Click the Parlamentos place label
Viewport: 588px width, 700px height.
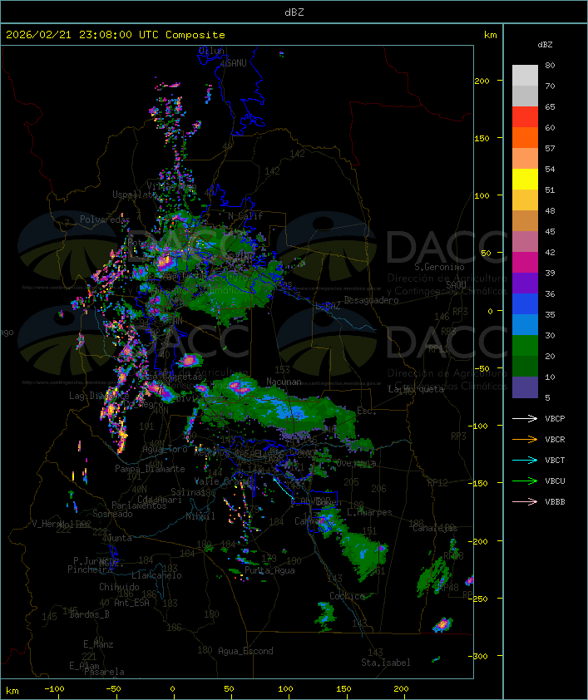139,505
